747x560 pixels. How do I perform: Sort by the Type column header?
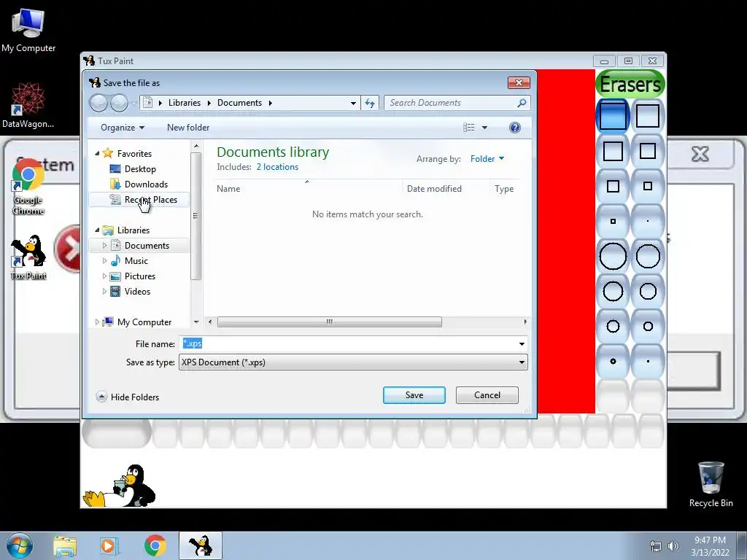pyautogui.click(x=504, y=189)
